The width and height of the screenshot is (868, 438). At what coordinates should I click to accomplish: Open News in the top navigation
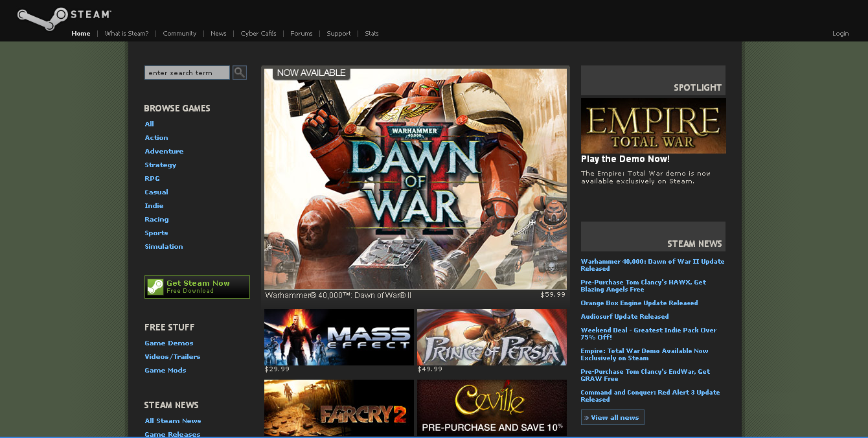(x=218, y=34)
